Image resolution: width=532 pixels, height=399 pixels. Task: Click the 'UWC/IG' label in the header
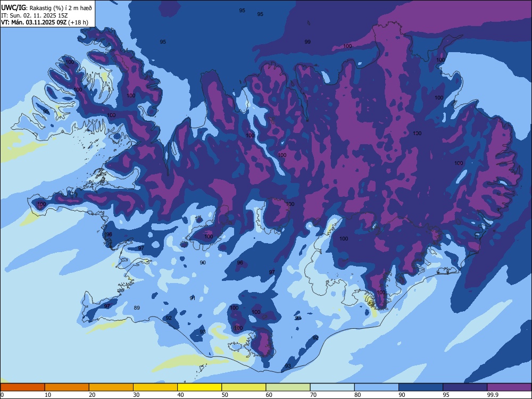click(14, 8)
